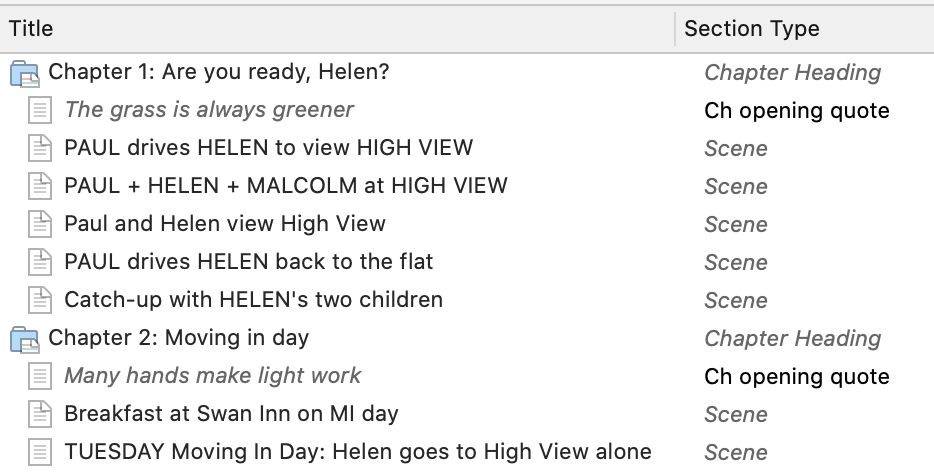Change Section Type of Chapter 1 heading
The image size is (934, 476).
click(792, 73)
